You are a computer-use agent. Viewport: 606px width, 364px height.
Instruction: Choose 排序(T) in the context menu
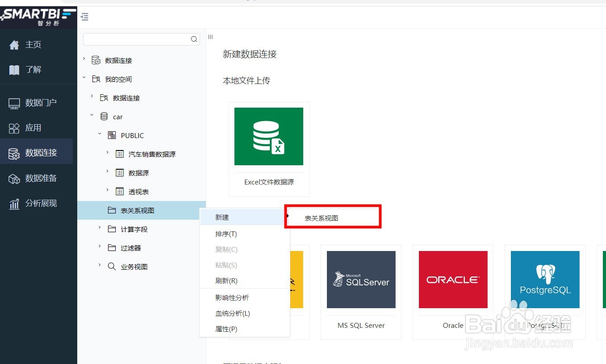tap(245, 234)
